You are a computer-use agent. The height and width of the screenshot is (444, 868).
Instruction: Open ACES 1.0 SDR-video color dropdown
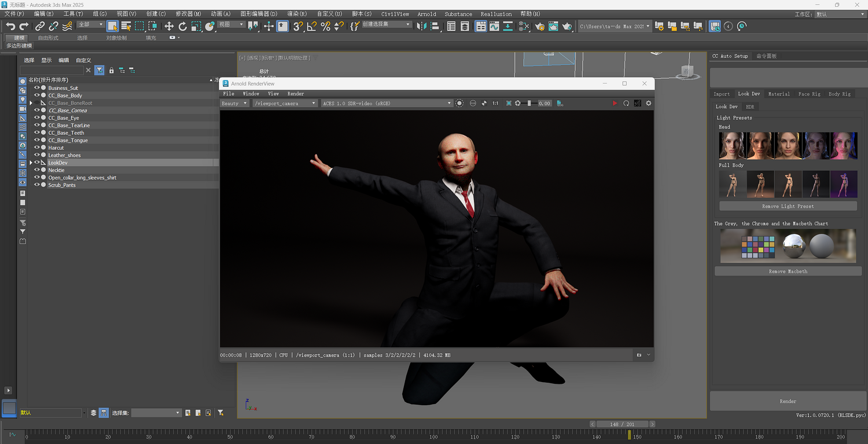(387, 103)
